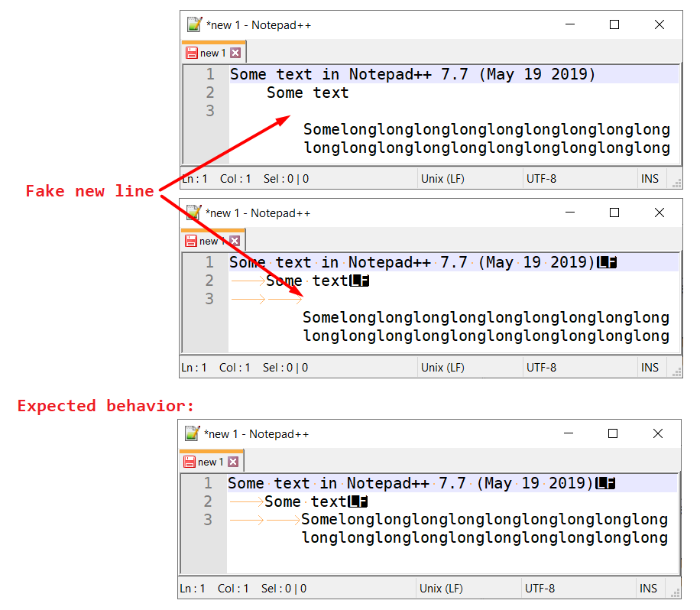Maximize the top Notepad++ window
This screenshot has height=610, width=700.
tap(614, 24)
